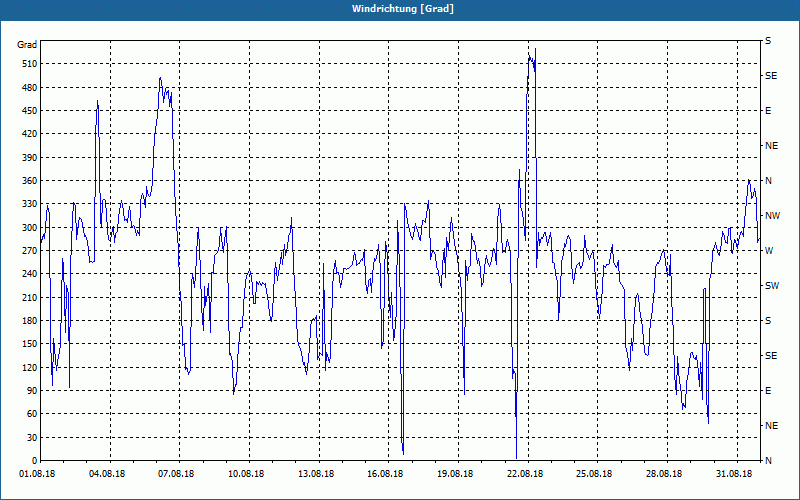Select the "W" compass label
The height and width of the screenshot is (500, 800).
[x=769, y=251]
